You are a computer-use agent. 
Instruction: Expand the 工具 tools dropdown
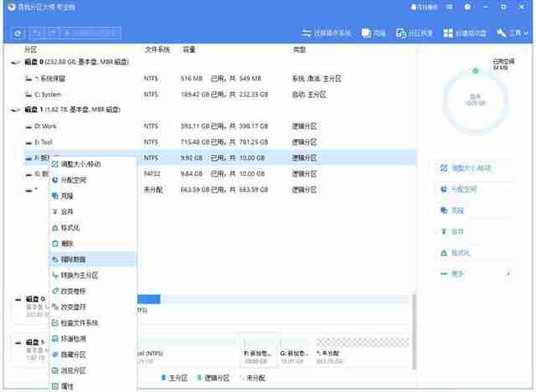513,34
